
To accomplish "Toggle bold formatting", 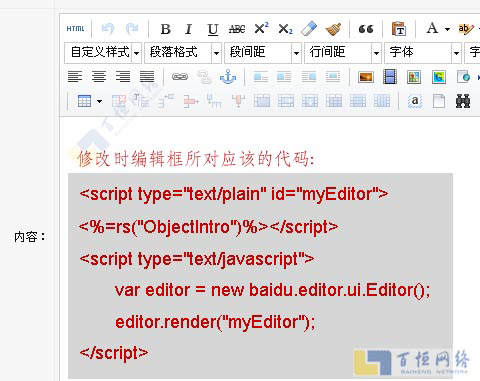I will click(165, 29).
